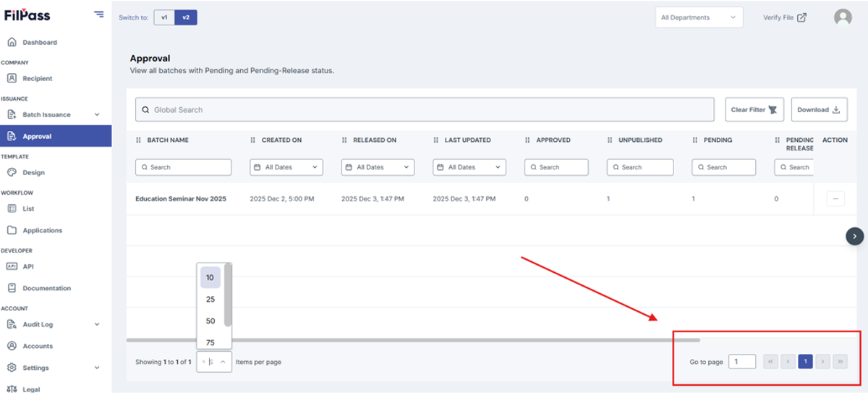The image size is (868, 393).
Task: Focus the Global Search field
Action: pyautogui.click(x=425, y=110)
